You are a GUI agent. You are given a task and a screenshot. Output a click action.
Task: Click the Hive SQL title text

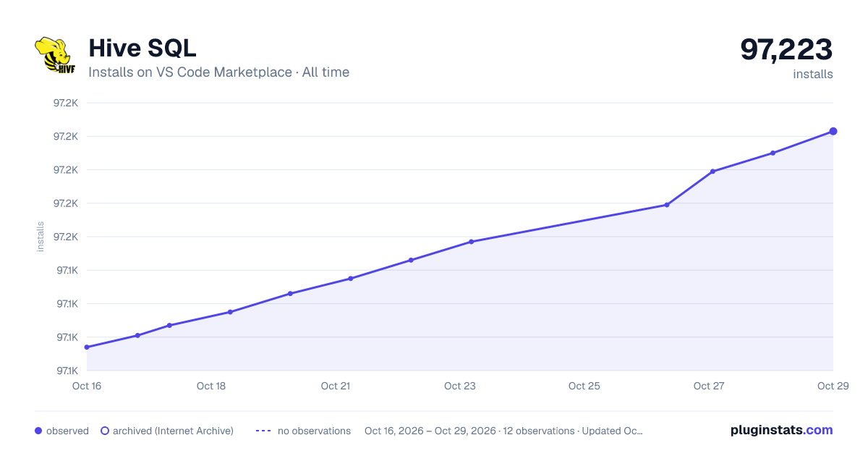click(142, 48)
